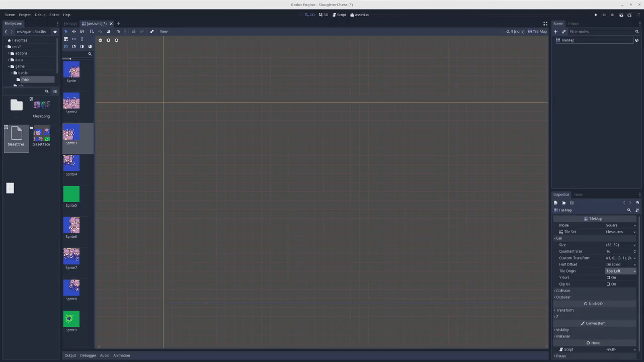Save the edited resource in Inspector
Viewport: 644px width, 362px height.
point(572,203)
